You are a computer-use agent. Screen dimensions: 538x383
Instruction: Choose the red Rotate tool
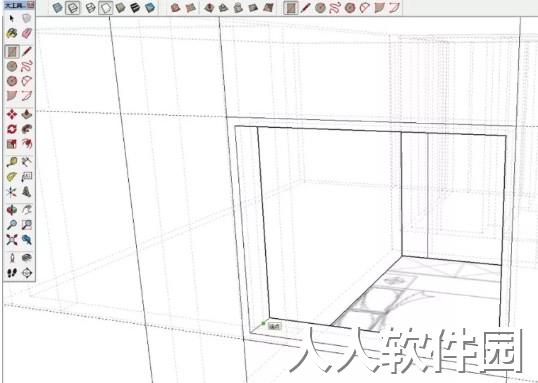(12, 129)
